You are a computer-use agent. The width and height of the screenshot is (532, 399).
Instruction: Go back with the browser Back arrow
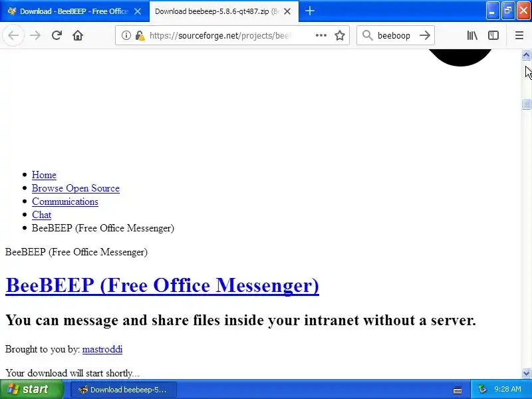(x=13, y=35)
